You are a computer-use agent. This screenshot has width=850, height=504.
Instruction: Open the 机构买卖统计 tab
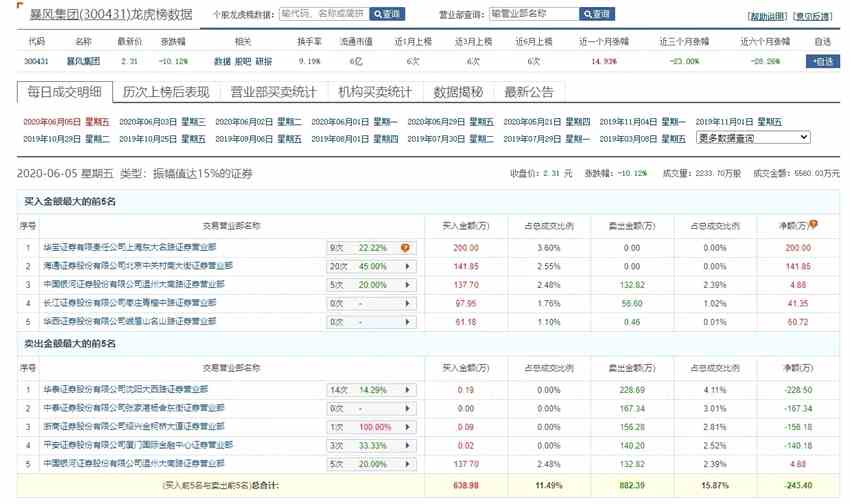click(375, 92)
